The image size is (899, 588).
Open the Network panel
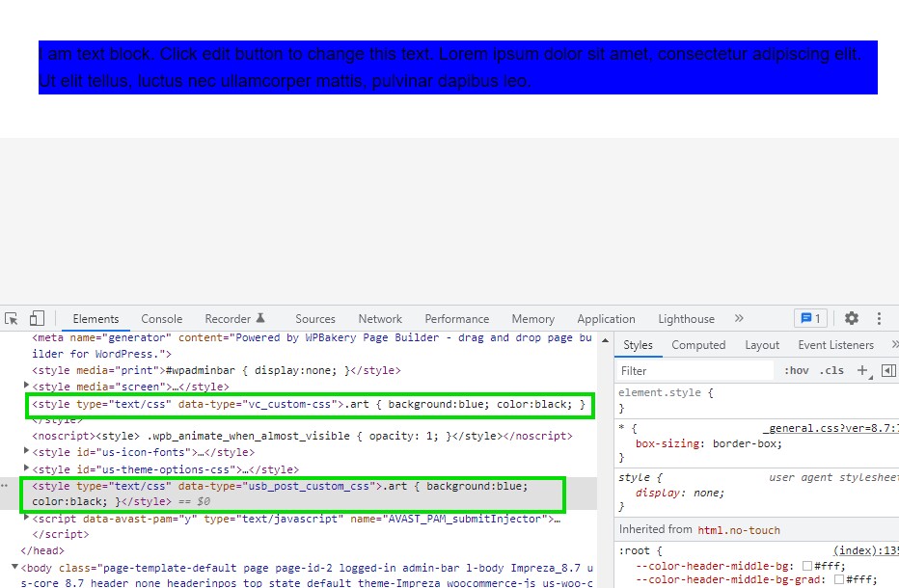tap(379, 318)
